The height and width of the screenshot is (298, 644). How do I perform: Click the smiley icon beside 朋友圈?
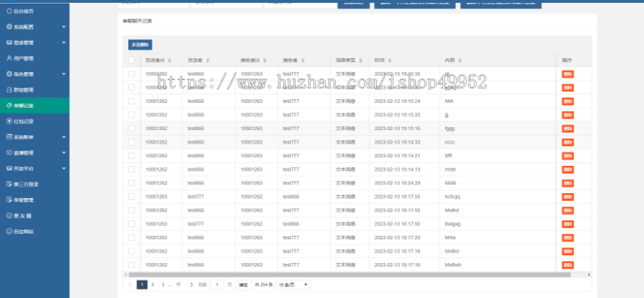(9, 216)
